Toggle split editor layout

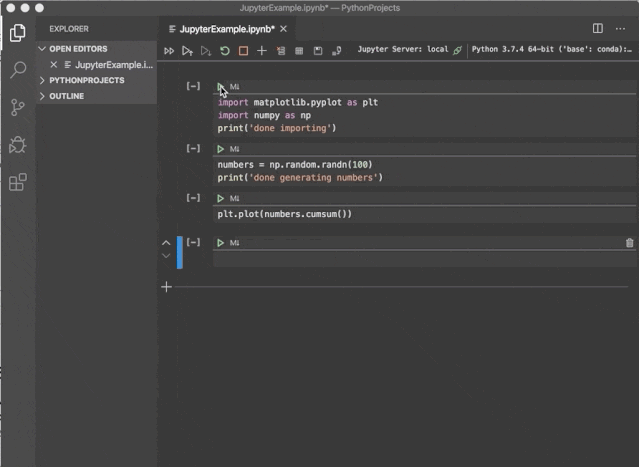[x=598, y=29]
